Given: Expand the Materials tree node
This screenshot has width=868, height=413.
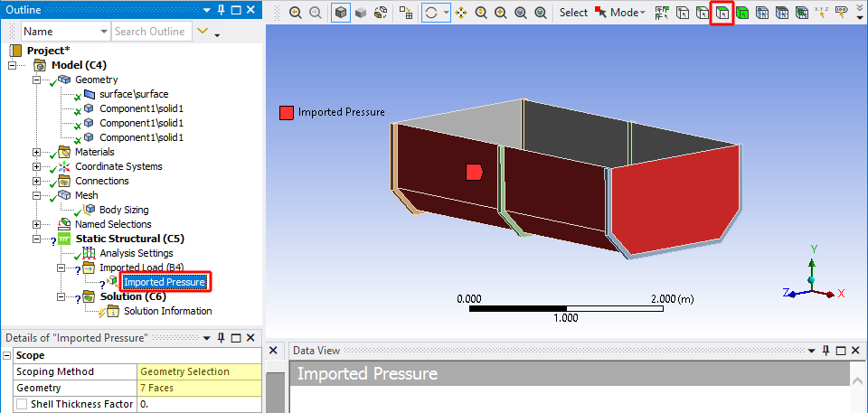Looking at the screenshot, I should [37, 152].
